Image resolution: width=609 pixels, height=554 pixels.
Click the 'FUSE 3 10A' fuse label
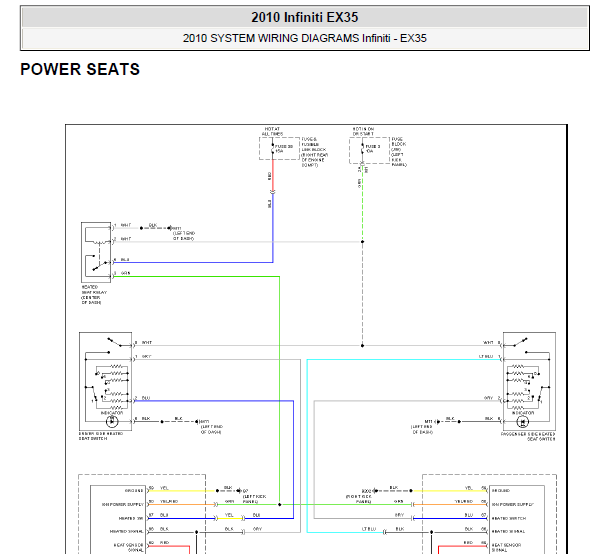pyautogui.click(x=373, y=149)
